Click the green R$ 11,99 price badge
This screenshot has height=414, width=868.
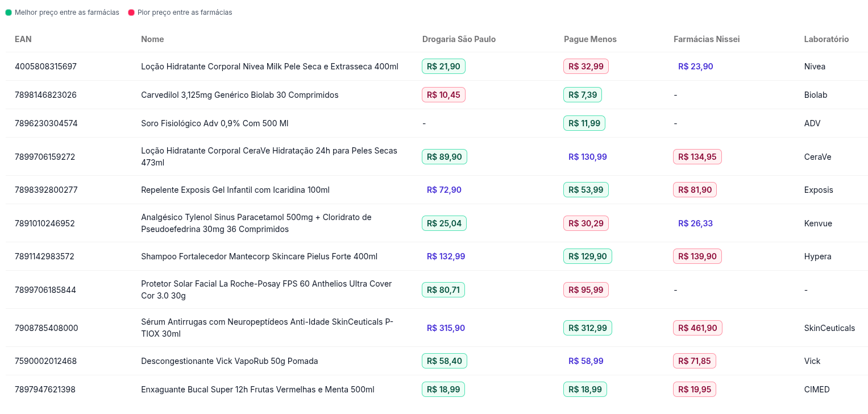(x=584, y=123)
